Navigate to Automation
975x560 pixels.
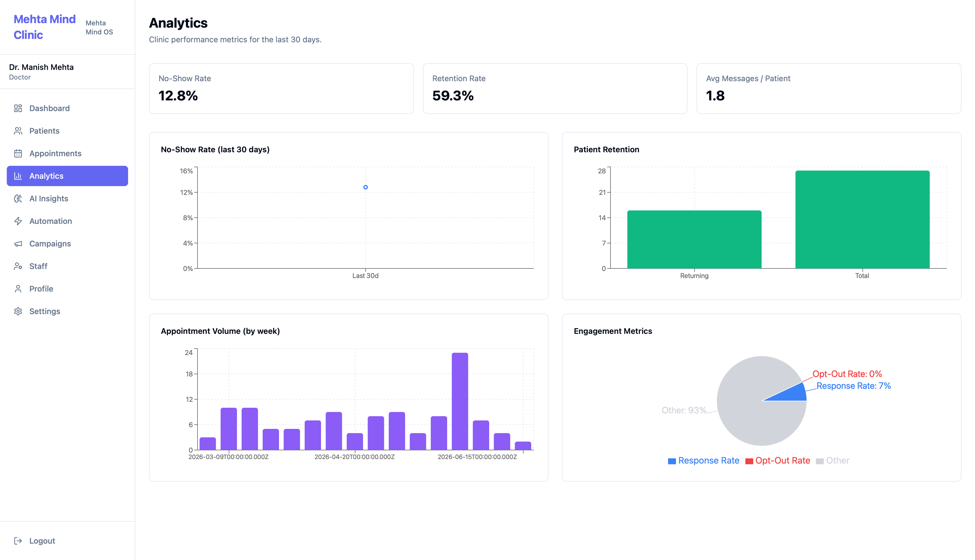67,221
